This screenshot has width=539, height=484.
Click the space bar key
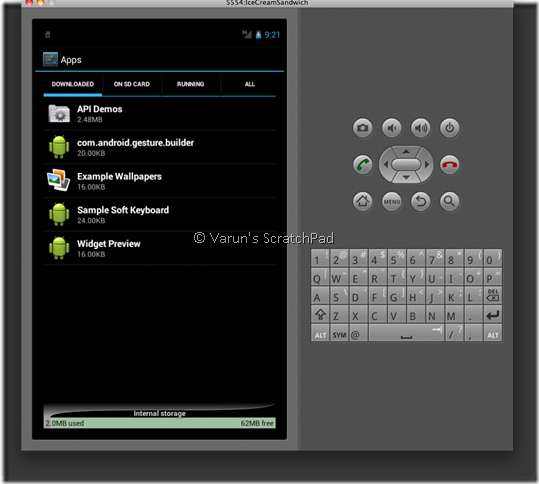pos(406,333)
